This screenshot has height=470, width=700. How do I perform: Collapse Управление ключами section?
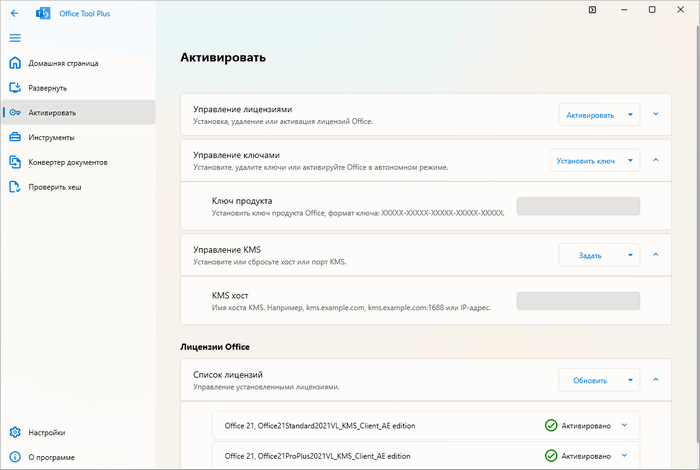656,159
